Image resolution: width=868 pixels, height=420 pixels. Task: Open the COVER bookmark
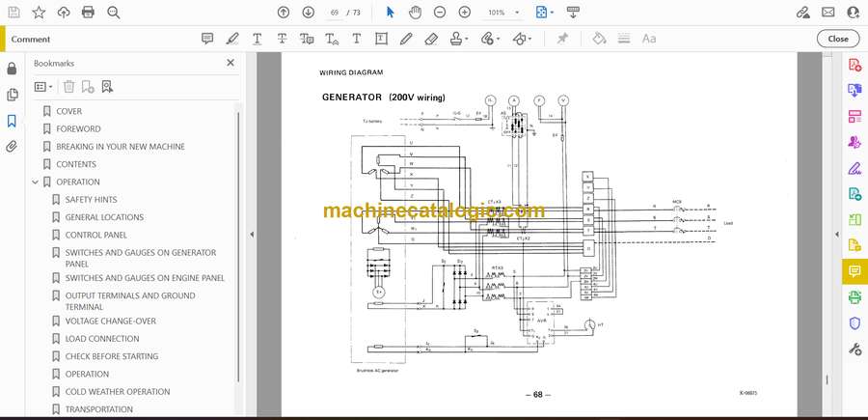[x=68, y=111]
